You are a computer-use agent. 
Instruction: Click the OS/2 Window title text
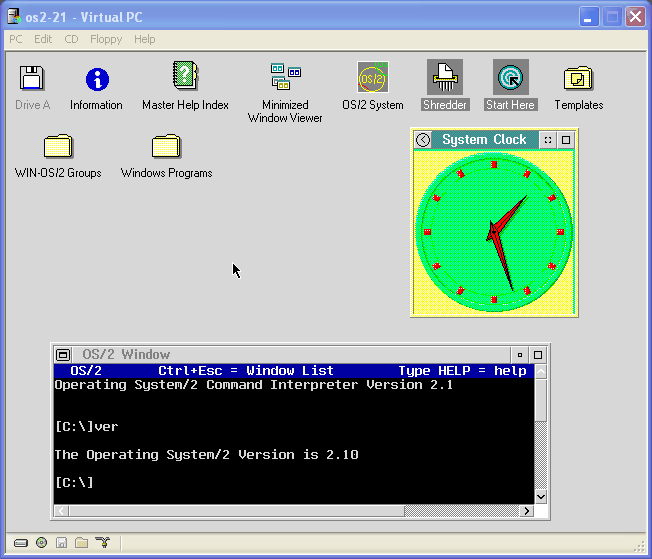(126, 354)
